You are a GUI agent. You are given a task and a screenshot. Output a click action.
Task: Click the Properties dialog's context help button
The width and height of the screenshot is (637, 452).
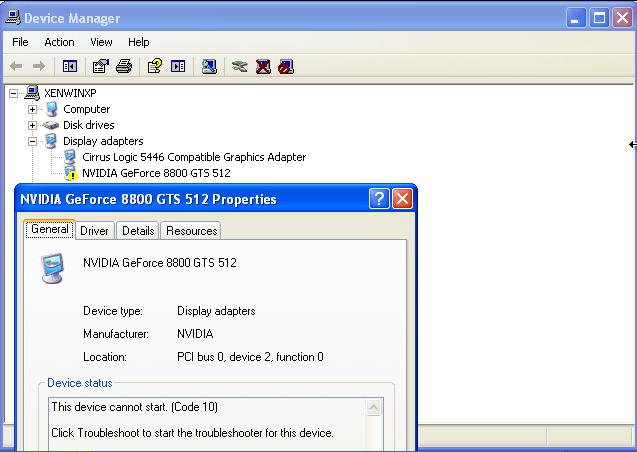[379, 199]
